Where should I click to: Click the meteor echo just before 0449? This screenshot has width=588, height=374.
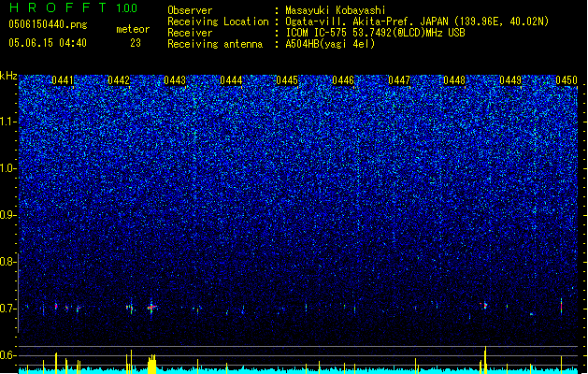pyautogui.click(x=484, y=306)
